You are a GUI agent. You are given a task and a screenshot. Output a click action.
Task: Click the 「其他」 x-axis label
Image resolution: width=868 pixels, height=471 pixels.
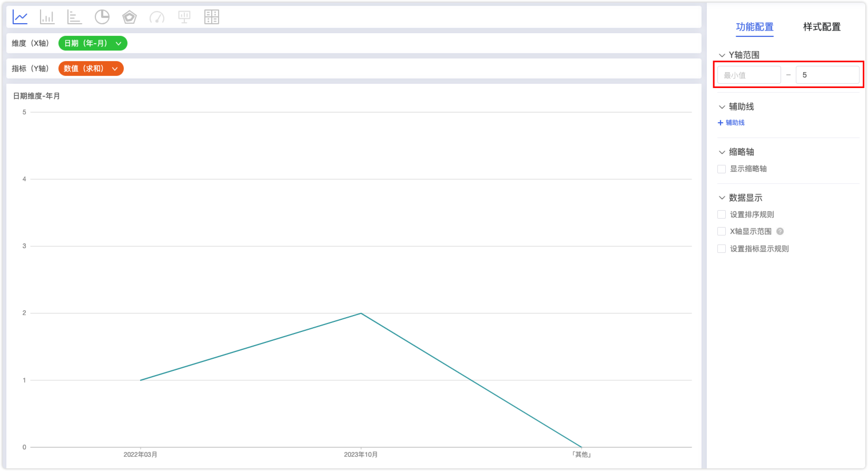[x=581, y=455]
